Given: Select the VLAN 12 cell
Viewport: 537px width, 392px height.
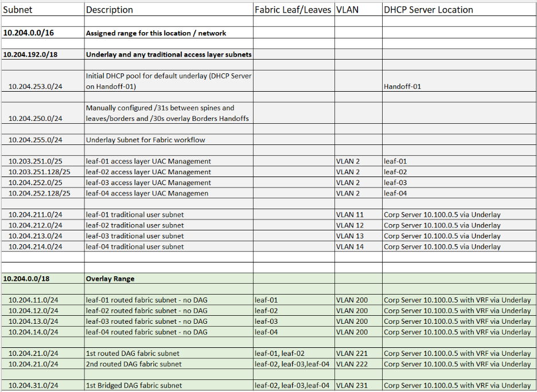Looking at the screenshot, I should tap(359, 225).
